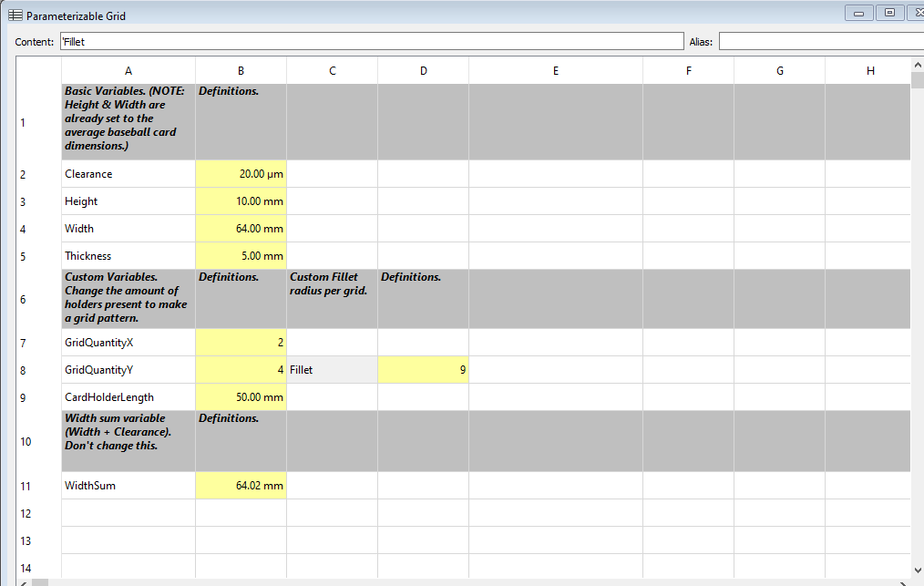
Task: Select the 'GridQuantityY' label cell
Action: tap(128, 370)
